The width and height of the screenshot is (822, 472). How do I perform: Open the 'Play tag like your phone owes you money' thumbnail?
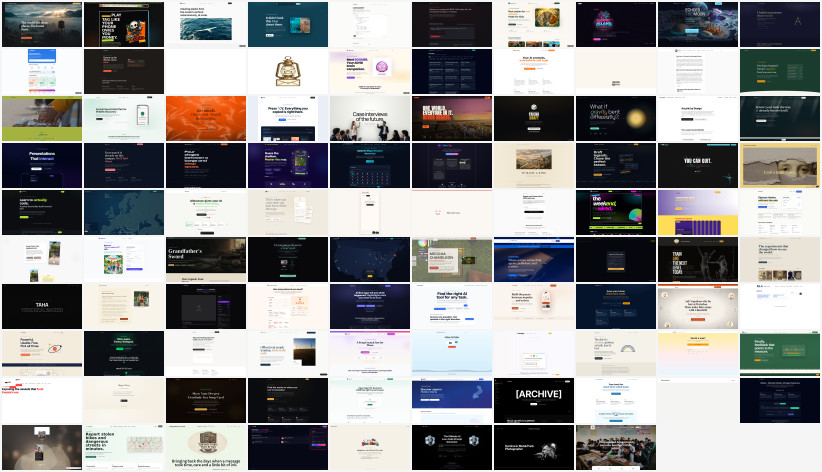(x=124, y=25)
